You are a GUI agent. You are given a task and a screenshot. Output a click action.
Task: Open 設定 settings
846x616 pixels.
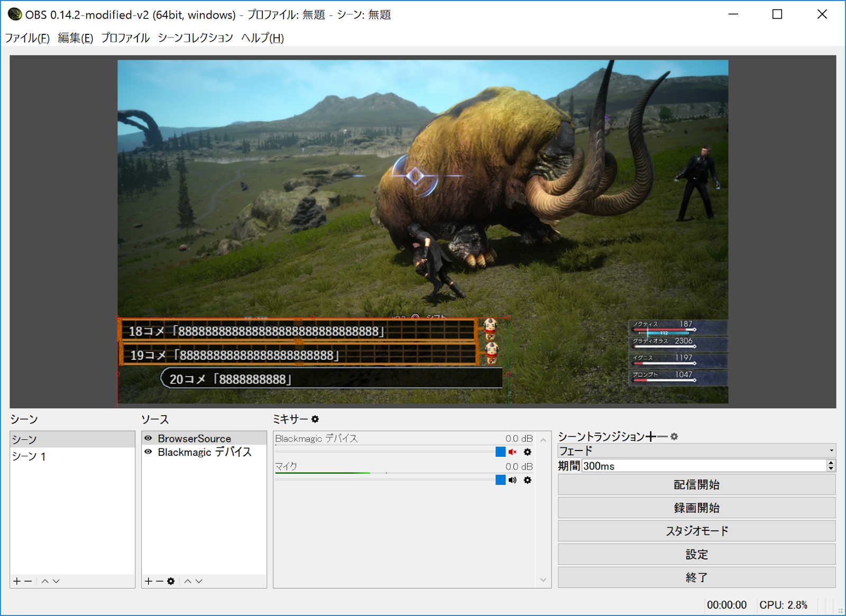pos(696,554)
